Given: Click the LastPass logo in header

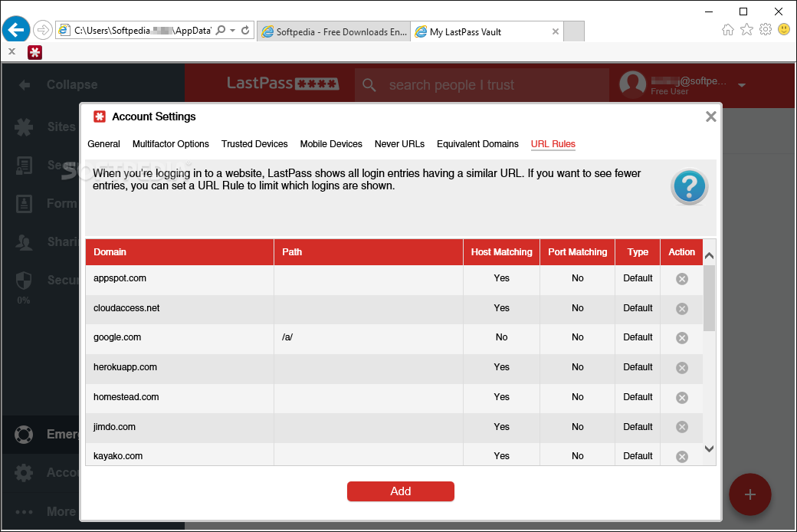Looking at the screenshot, I should 283,84.
